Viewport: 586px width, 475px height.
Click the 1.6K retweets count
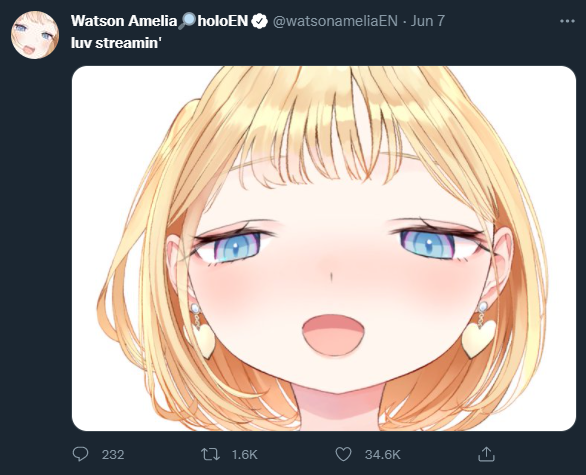tap(244, 454)
